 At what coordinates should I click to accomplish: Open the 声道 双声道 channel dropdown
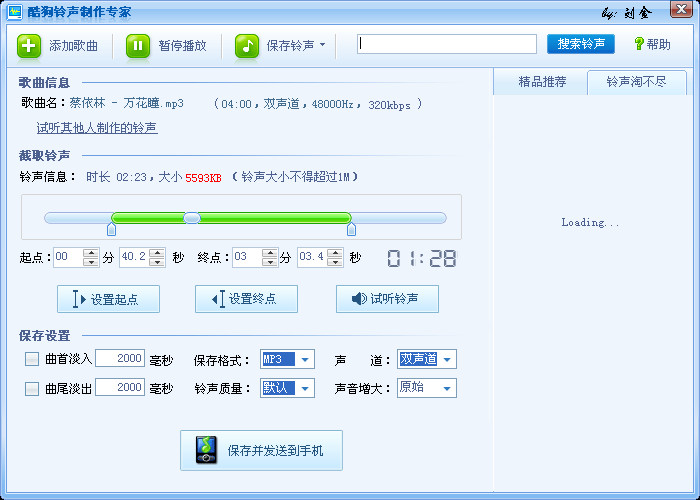tap(447, 359)
